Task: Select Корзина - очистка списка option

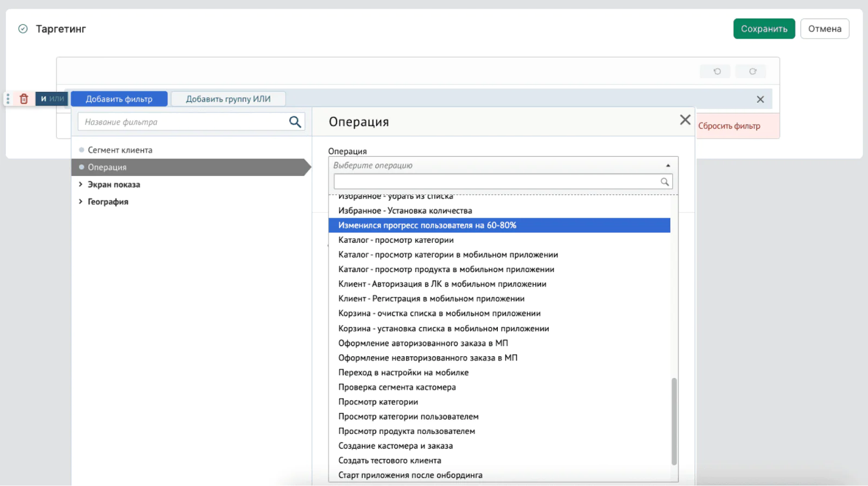Action: tap(499, 313)
